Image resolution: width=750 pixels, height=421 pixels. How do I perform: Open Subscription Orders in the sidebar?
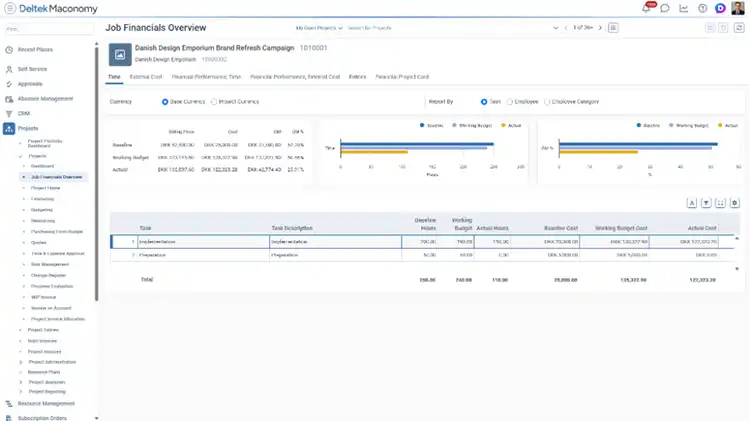pos(42,418)
